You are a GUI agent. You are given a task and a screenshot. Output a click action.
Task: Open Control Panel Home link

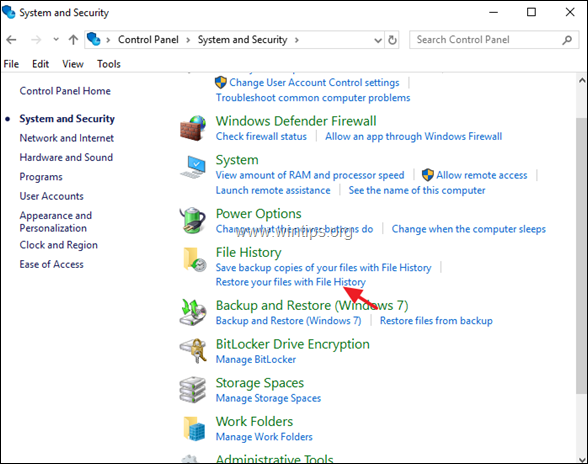[65, 91]
